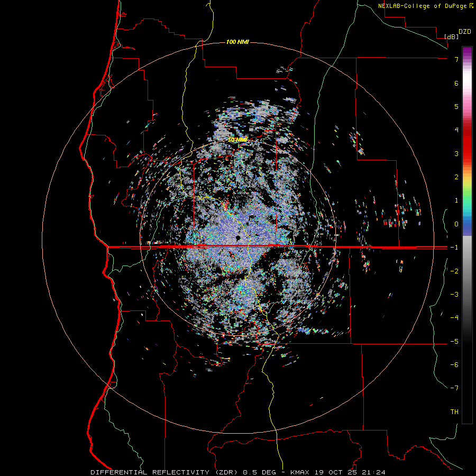Click the 4 value on the color scale
The width and height of the screenshot is (476, 476).
tap(456, 130)
